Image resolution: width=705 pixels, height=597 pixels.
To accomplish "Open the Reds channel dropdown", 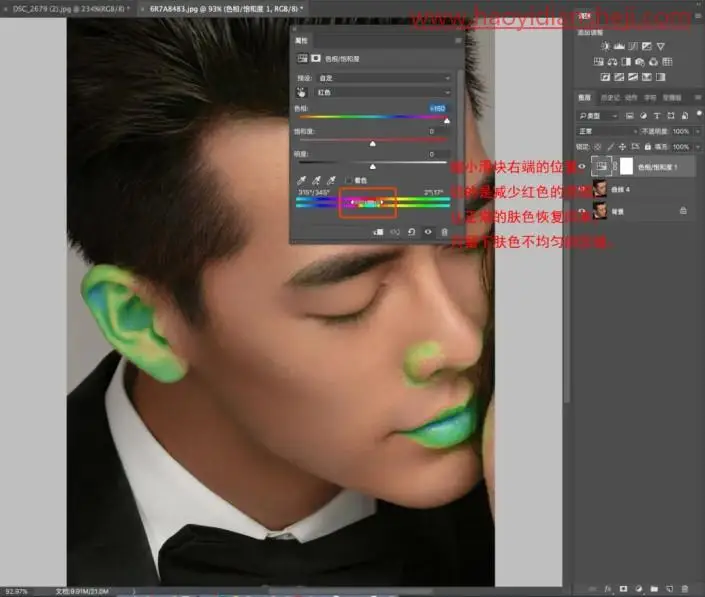I will 384,92.
